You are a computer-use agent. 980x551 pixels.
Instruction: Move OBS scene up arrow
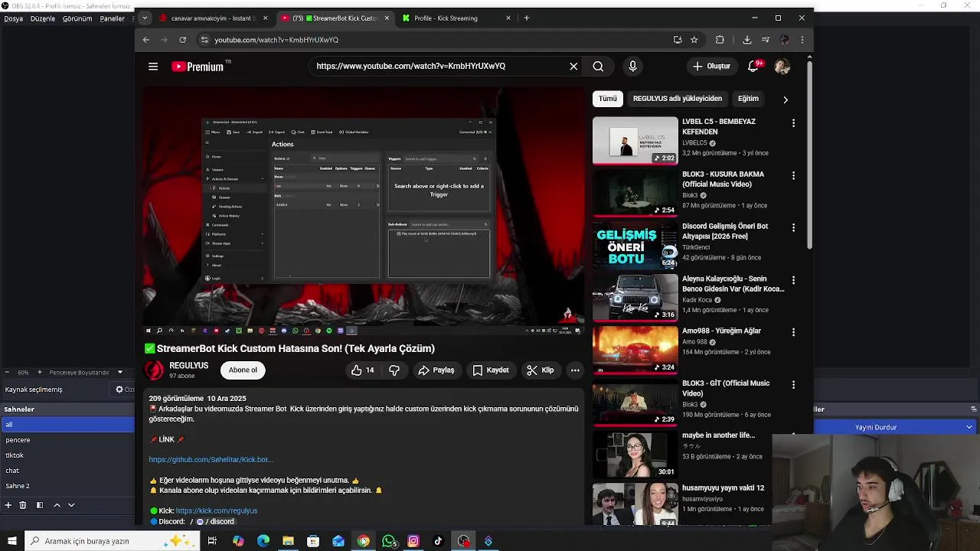tap(57, 505)
